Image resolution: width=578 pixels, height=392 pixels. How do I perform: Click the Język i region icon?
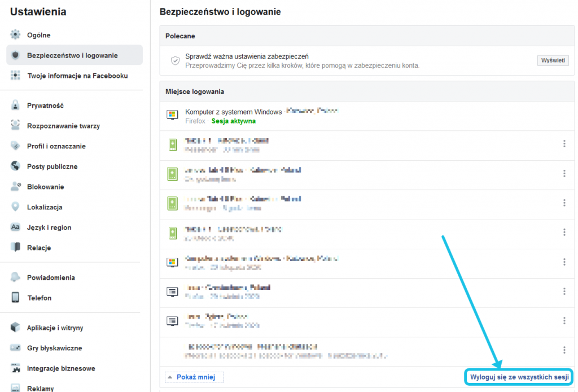(x=16, y=227)
